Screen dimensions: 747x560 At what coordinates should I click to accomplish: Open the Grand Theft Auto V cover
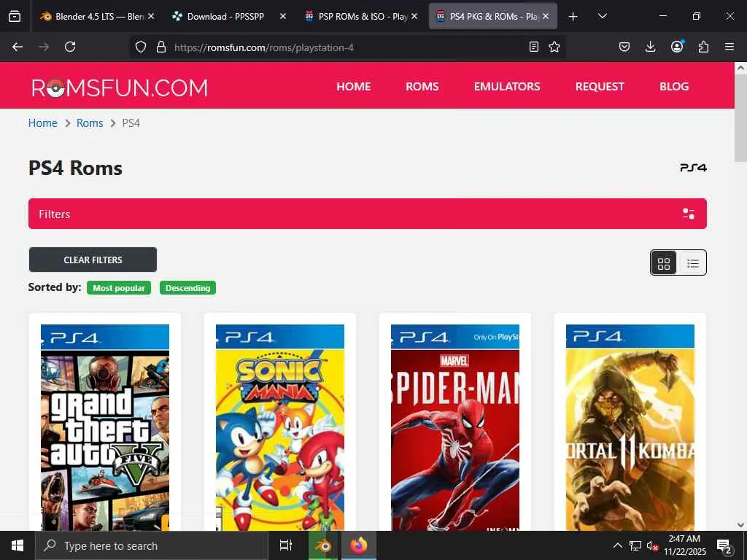click(105, 427)
